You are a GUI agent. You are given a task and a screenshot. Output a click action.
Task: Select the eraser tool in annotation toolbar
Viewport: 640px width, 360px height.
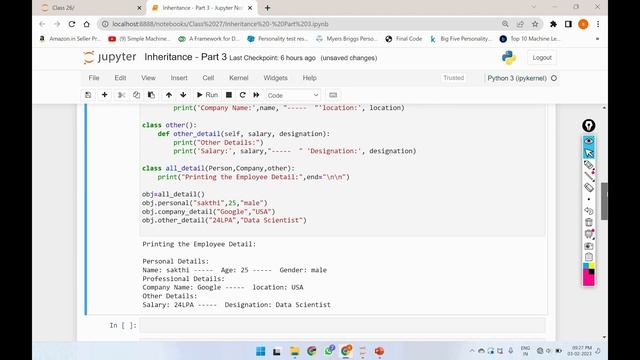pyautogui.click(x=589, y=187)
